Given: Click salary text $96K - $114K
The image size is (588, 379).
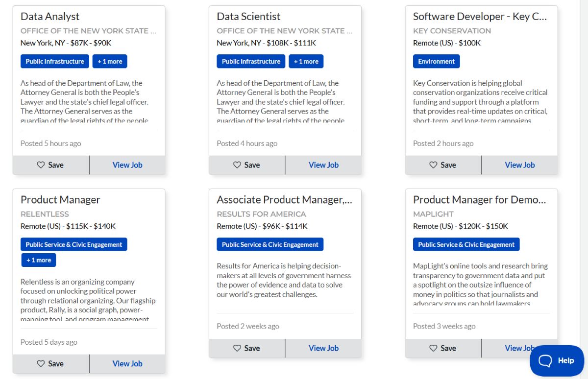Looking at the screenshot, I should click(x=285, y=226).
